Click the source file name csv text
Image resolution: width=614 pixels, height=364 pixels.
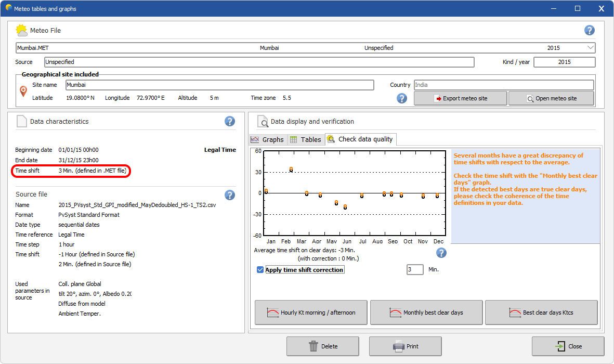point(137,205)
